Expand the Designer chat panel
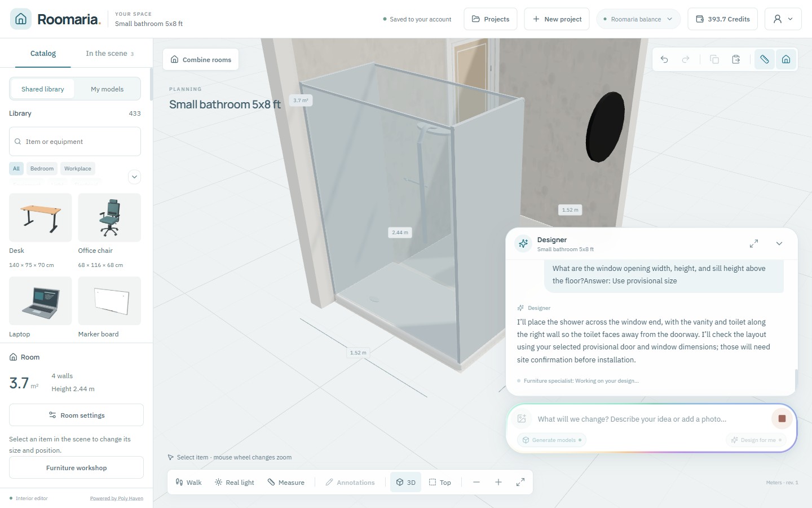 click(x=754, y=243)
